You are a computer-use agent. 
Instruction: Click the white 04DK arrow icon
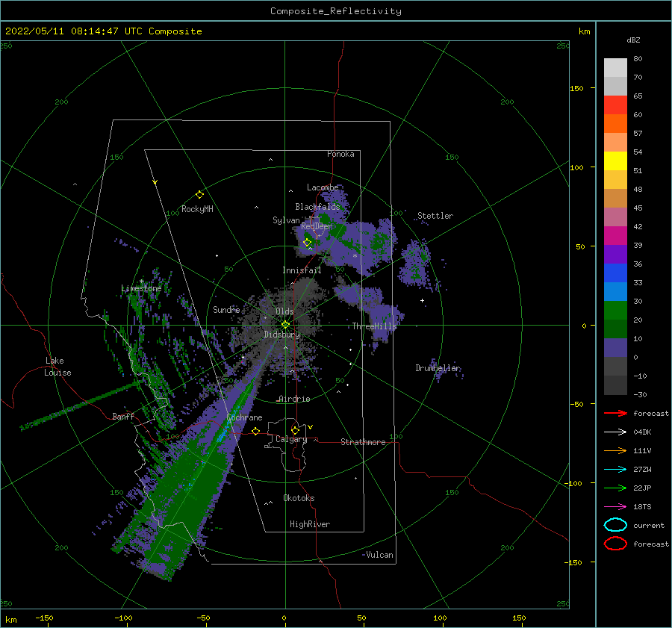click(615, 432)
